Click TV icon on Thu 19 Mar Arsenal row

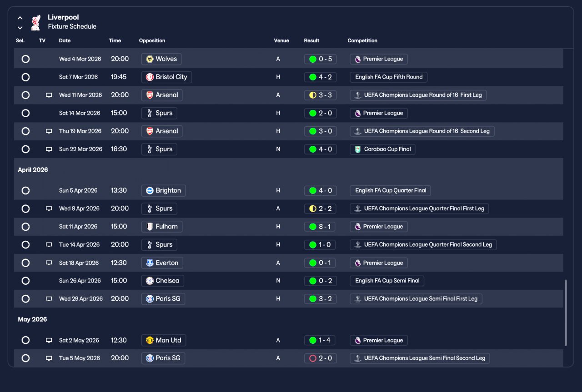[x=49, y=131]
